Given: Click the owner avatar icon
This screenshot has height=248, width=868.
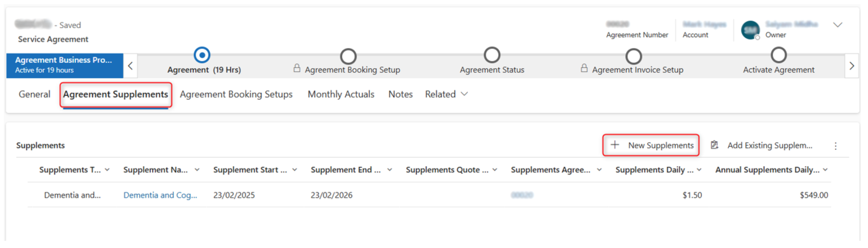Looking at the screenshot, I should (x=750, y=30).
